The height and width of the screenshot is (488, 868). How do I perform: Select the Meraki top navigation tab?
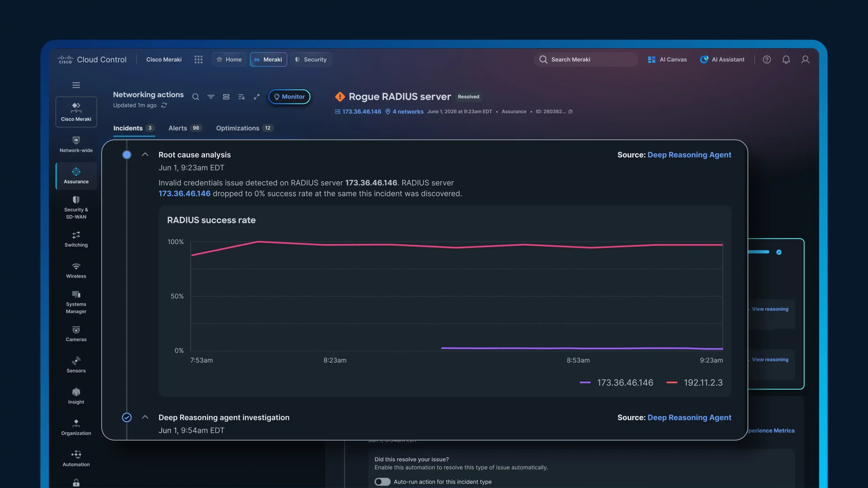(268, 60)
